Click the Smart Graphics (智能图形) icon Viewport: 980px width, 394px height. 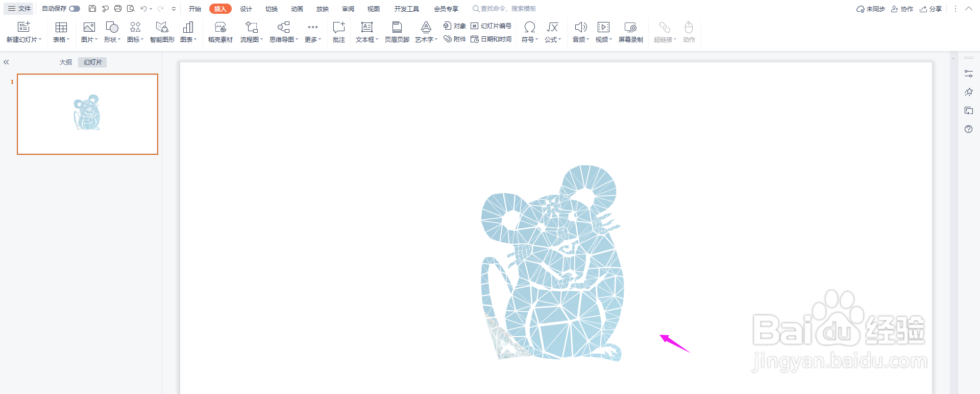click(x=162, y=27)
